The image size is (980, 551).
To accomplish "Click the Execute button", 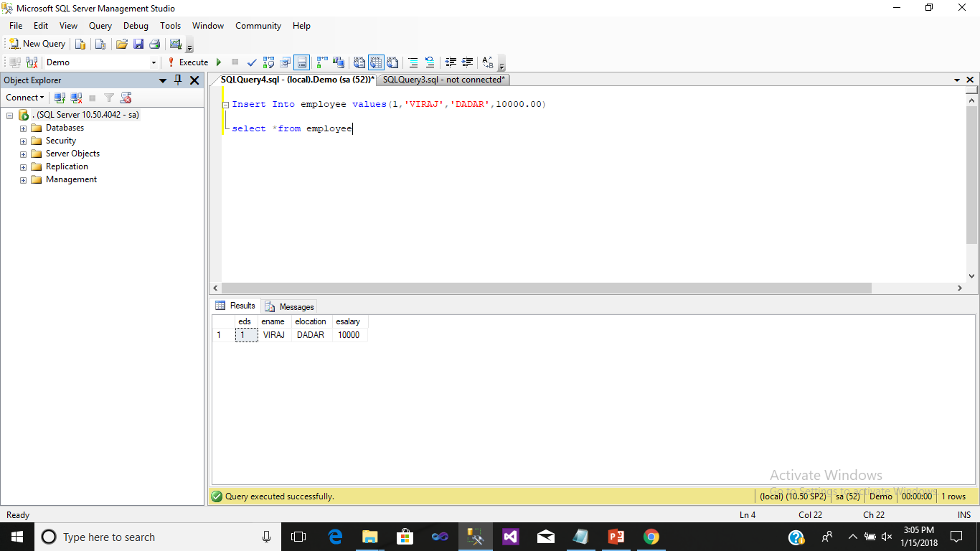I will coord(191,62).
